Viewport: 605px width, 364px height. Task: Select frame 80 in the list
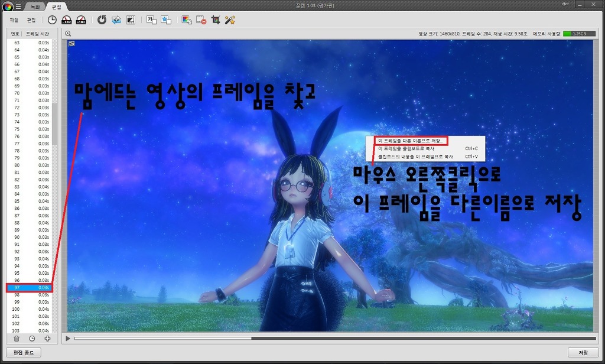(x=30, y=165)
